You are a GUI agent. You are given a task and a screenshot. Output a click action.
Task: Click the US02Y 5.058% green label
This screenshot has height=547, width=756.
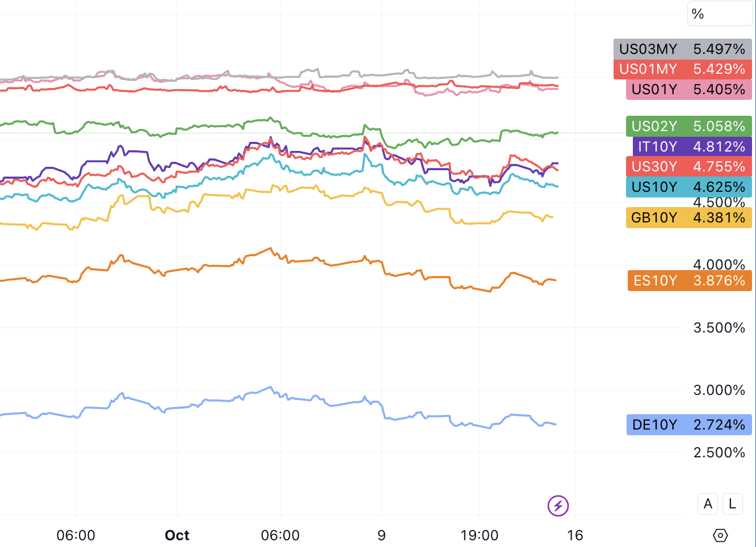(688, 126)
